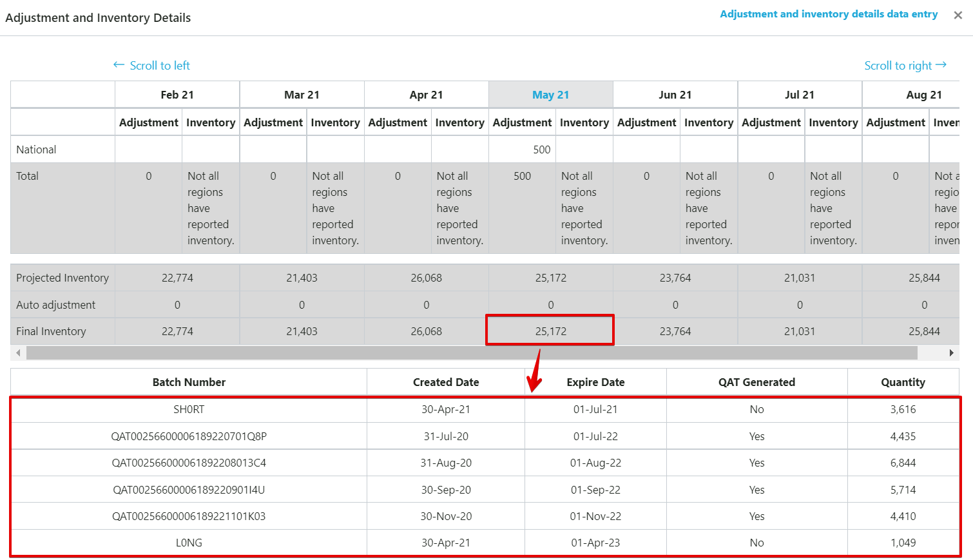973x560 pixels.
Task: Click the QAT Generated column header
Action: click(x=756, y=382)
